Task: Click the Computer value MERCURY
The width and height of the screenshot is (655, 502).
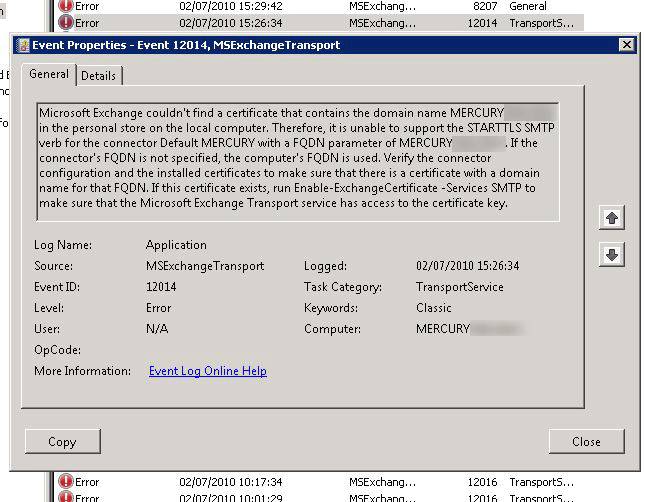Action: tap(443, 329)
